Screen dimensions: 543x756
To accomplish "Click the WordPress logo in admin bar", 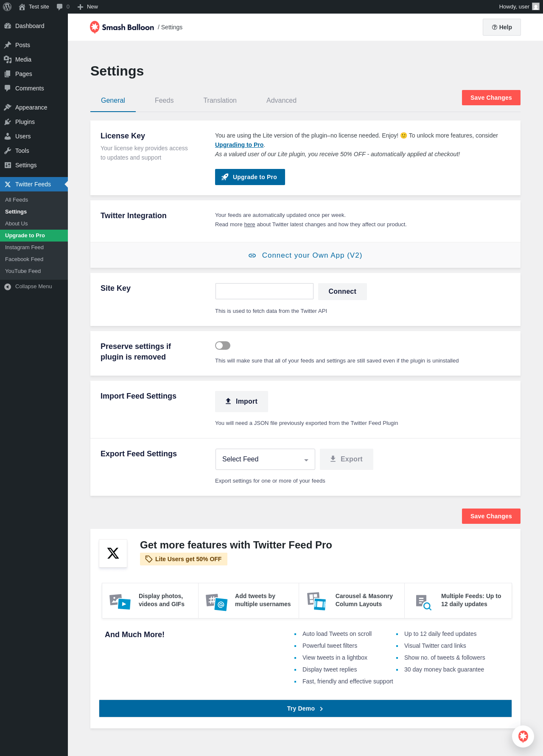I will (7, 7).
